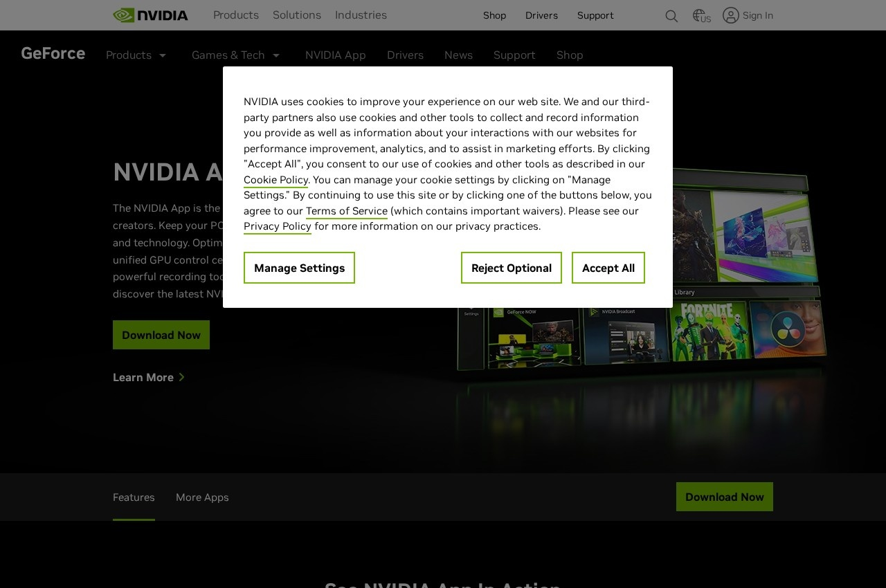
Task: Open Drivers in top bar
Action: (541, 15)
